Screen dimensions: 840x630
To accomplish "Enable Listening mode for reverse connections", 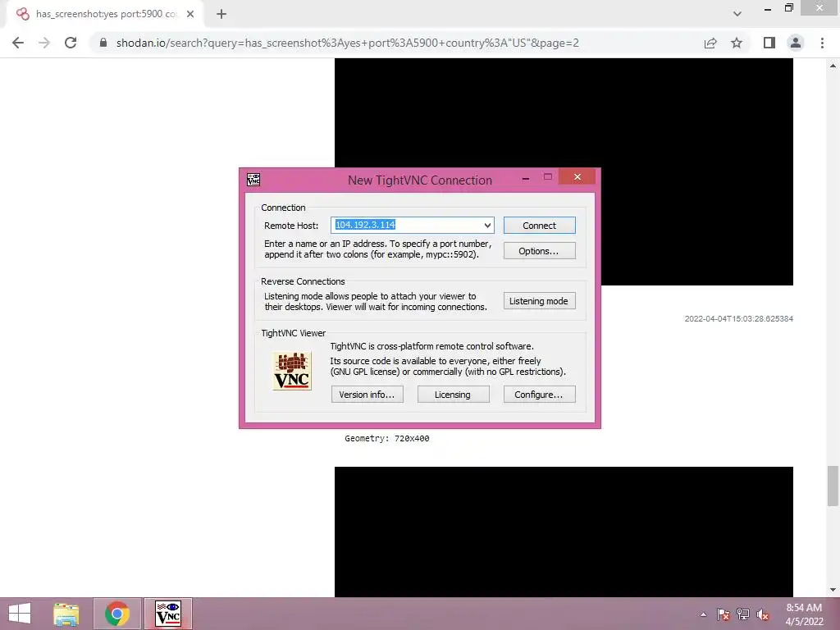I will pos(540,301).
